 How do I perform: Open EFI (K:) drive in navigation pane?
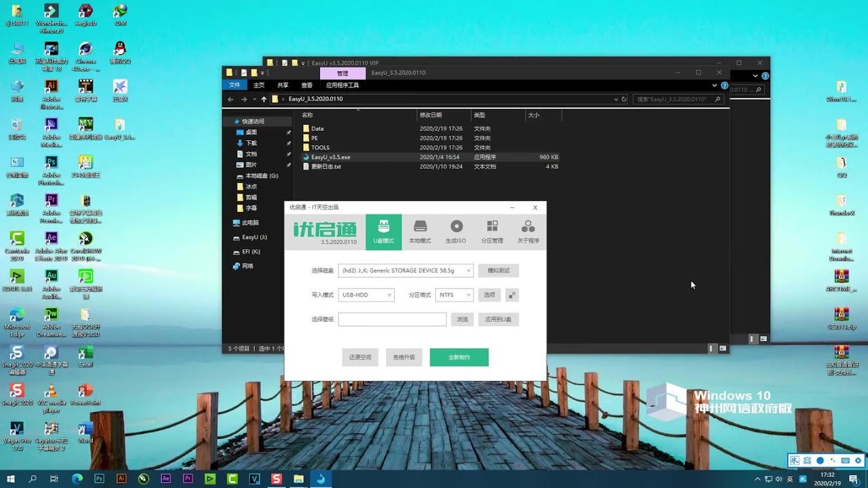click(251, 251)
